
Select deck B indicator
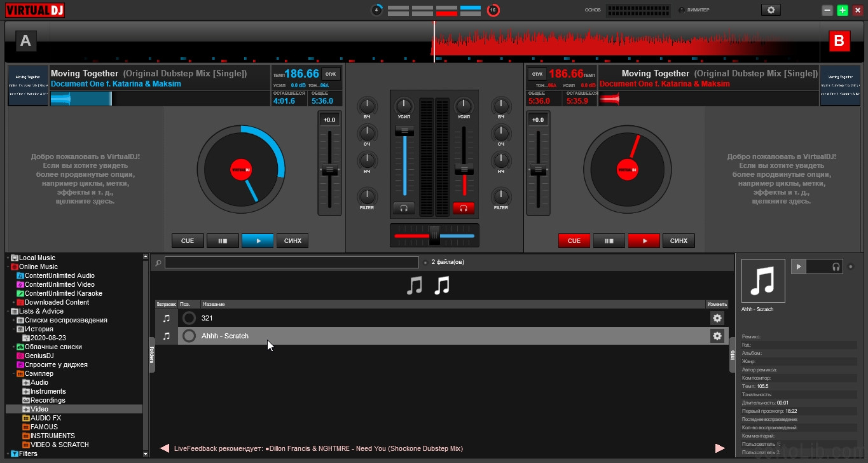point(839,41)
